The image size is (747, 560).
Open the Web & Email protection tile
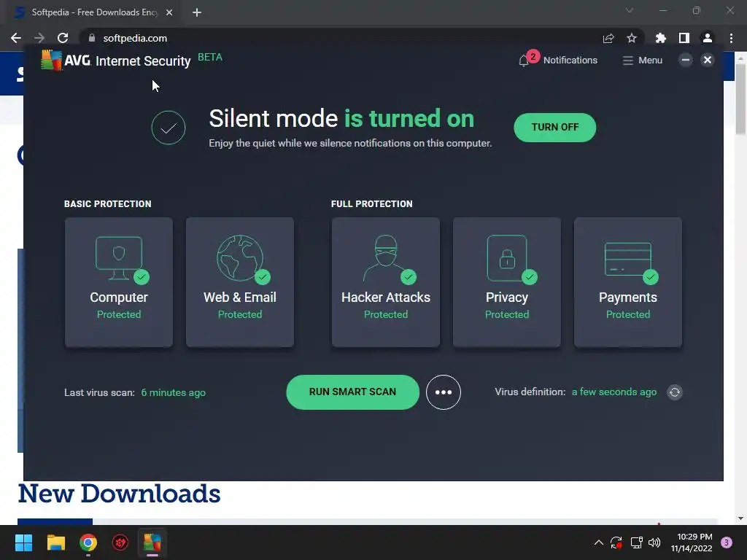coord(239,282)
